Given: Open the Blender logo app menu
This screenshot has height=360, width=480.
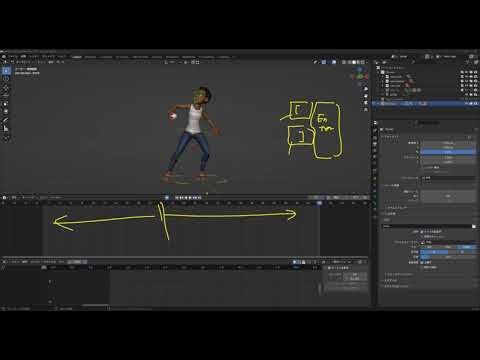Looking at the screenshot, I should [x=4, y=57].
